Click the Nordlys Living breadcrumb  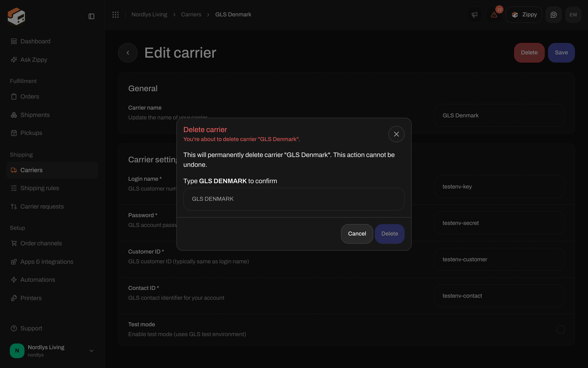tap(149, 15)
